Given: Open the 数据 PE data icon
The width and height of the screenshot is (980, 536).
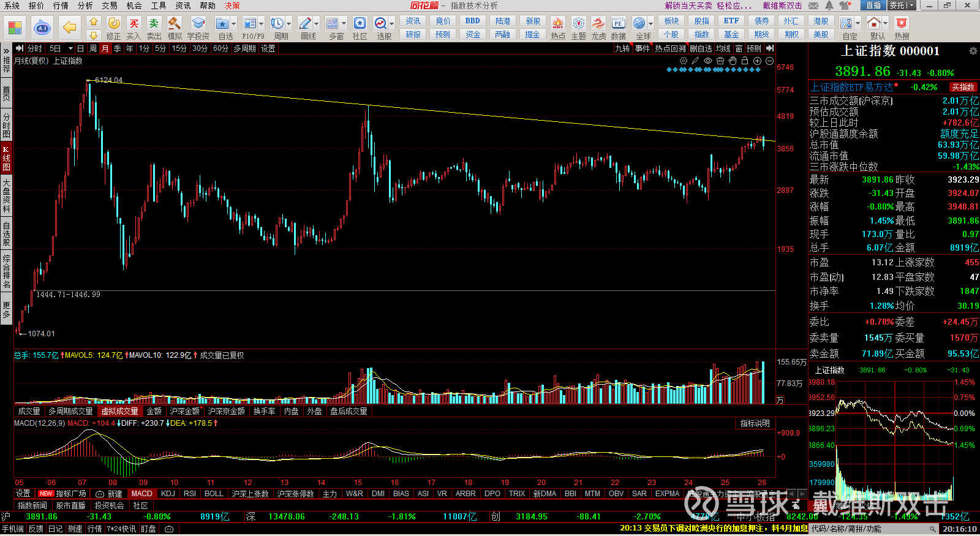Looking at the screenshot, I should click(x=618, y=28).
